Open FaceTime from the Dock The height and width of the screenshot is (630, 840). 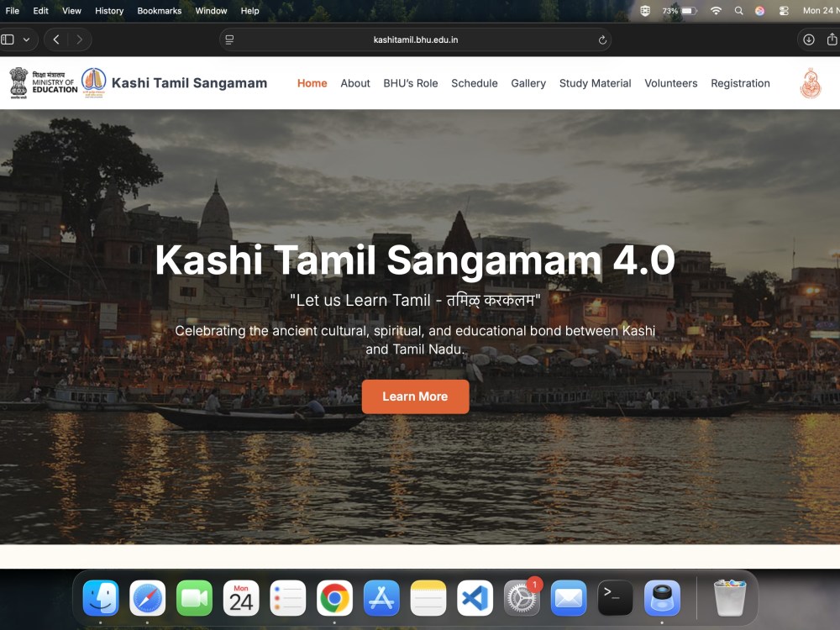coord(195,598)
